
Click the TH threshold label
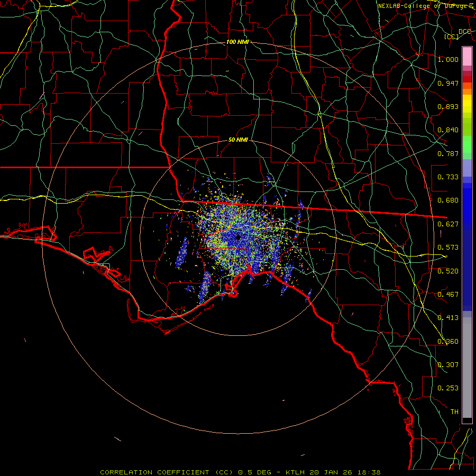454,412
